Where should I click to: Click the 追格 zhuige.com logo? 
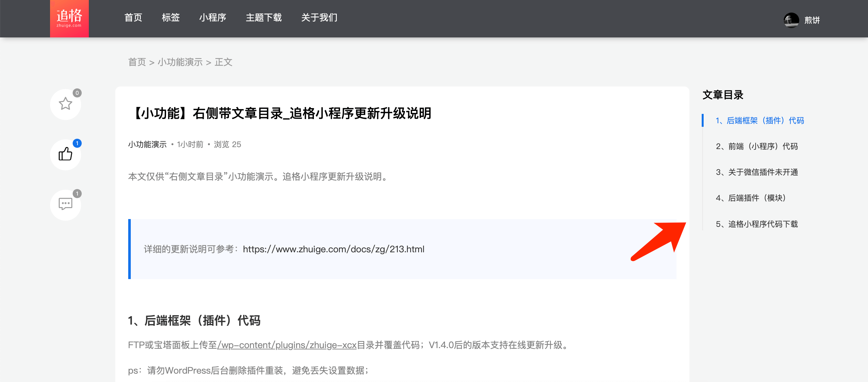(69, 18)
